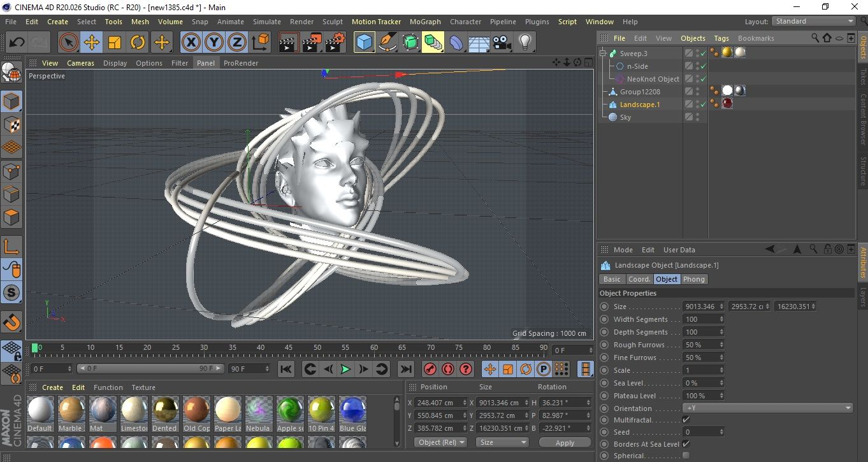Open the Cameras viewport menu

(80, 63)
